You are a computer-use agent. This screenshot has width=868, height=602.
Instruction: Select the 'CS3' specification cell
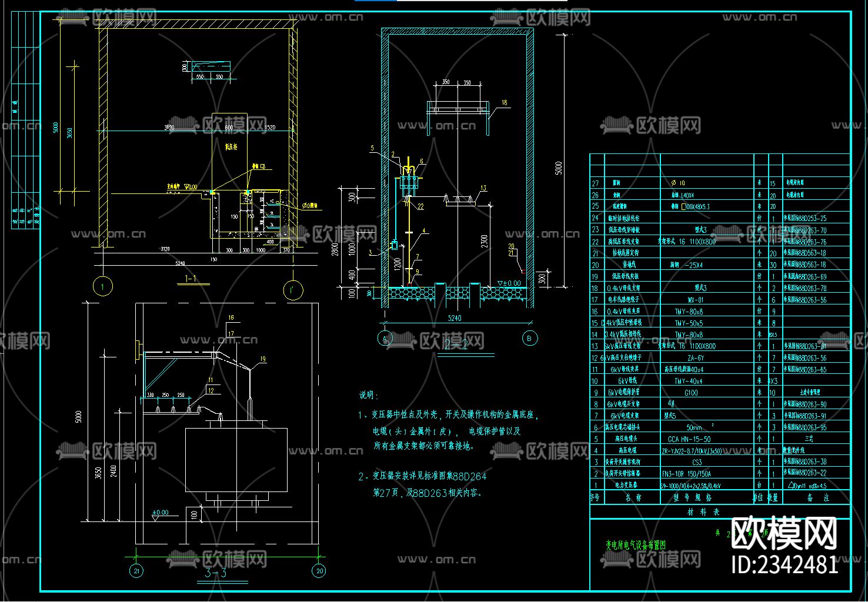[x=697, y=463]
